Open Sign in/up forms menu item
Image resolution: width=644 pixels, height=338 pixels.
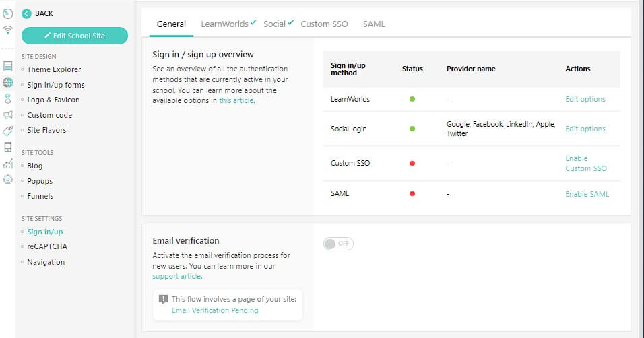coord(56,85)
